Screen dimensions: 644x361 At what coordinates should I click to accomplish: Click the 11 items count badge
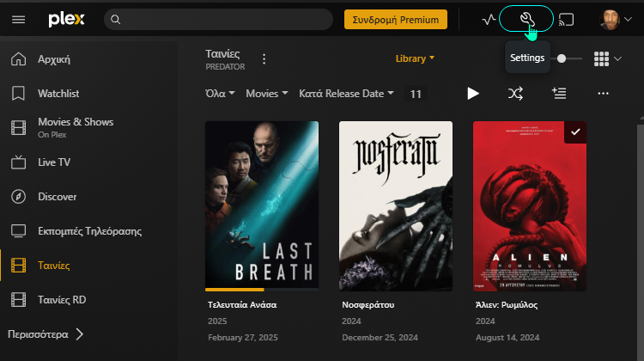[x=416, y=95]
